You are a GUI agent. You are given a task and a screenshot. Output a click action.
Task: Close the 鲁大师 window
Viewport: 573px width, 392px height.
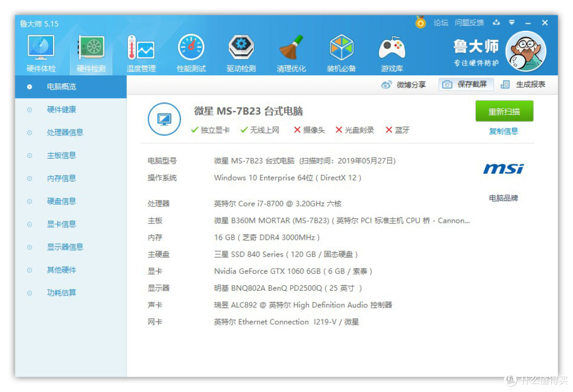pyautogui.click(x=545, y=23)
